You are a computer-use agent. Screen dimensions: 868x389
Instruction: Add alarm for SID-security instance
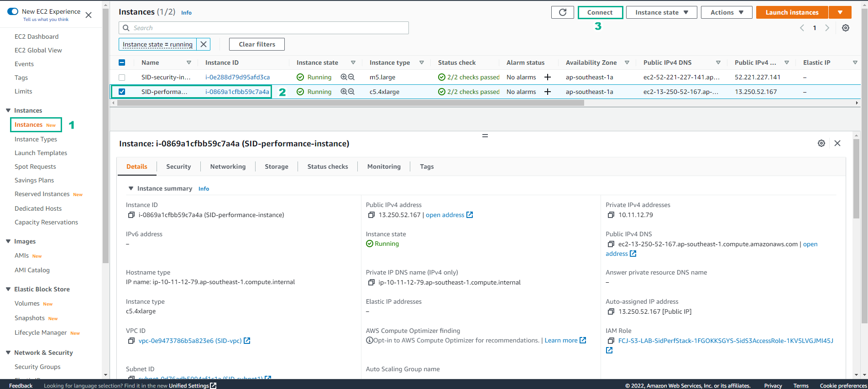coord(547,77)
